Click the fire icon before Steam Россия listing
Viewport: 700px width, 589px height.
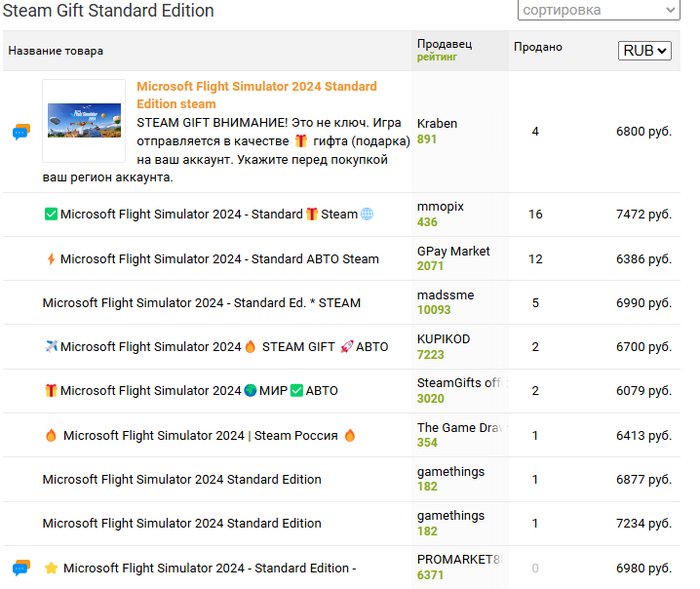pos(51,435)
